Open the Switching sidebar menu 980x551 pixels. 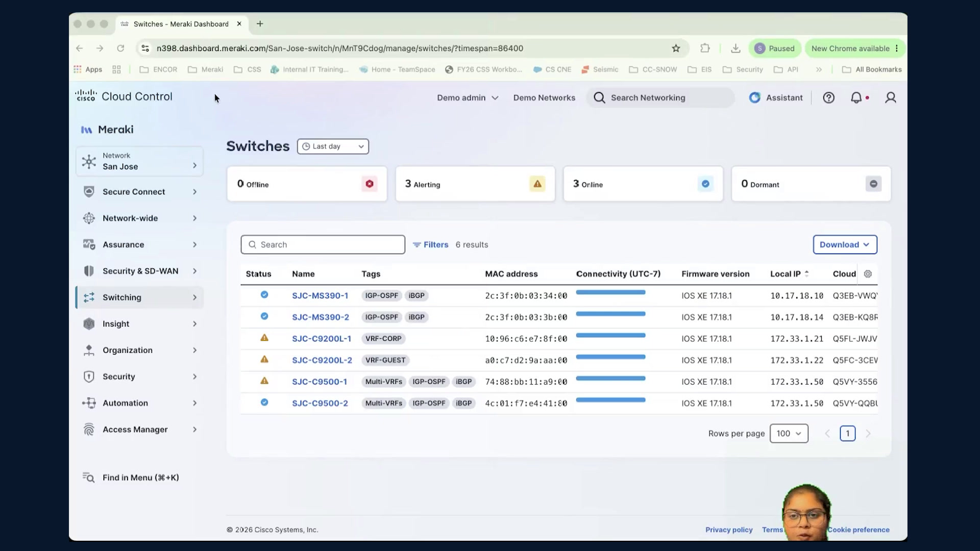tap(139, 297)
